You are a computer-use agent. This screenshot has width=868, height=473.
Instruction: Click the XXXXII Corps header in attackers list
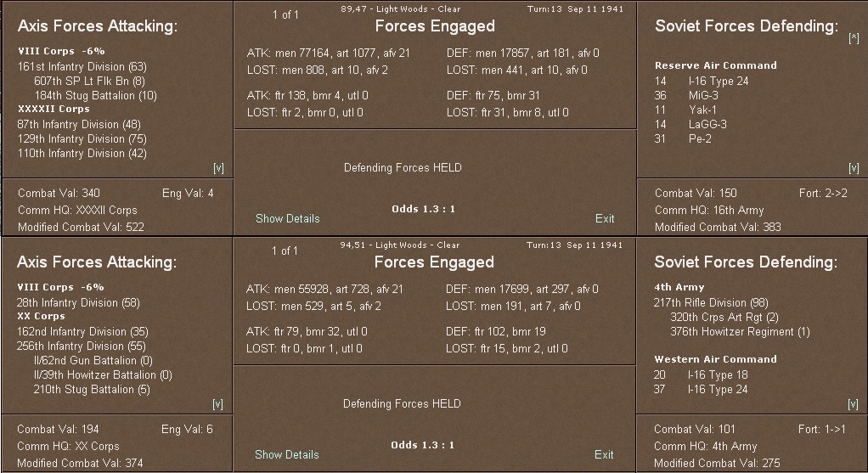pos(54,109)
